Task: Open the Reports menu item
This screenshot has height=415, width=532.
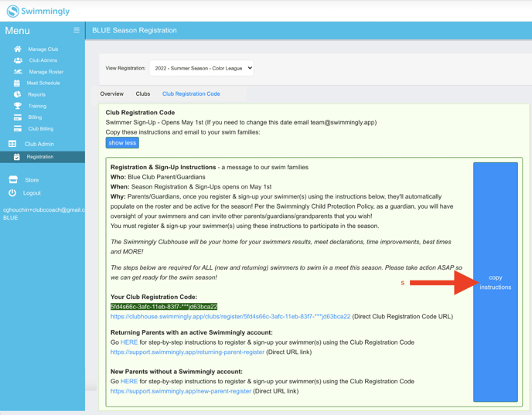Action: click(36, 94)
